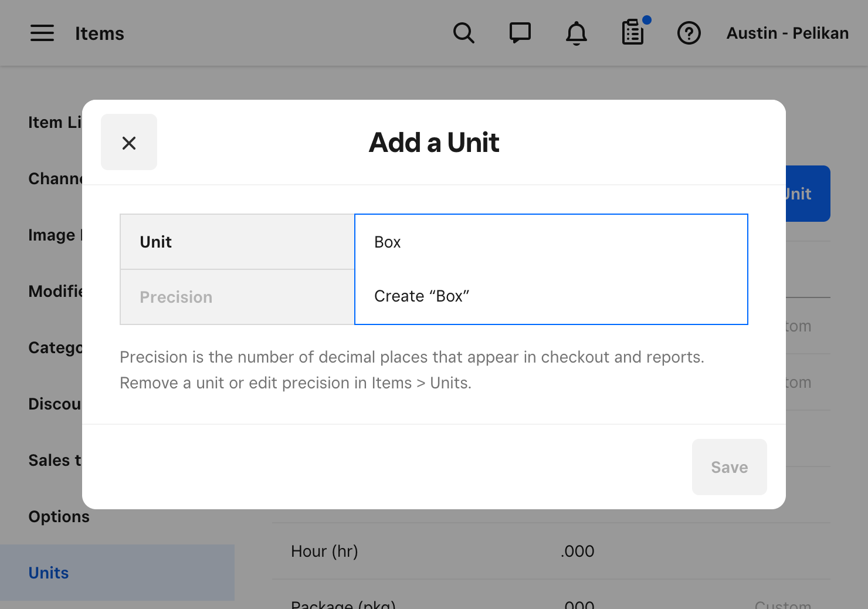The width and height of the screenshot is (868, 609).
Task: Click the Unit name input field
Action: click(550, 242)
